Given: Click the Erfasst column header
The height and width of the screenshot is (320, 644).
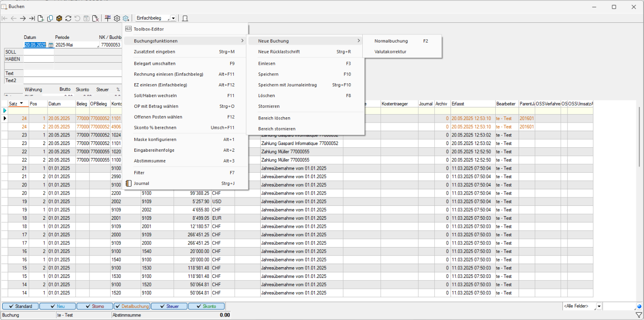Looking at the screenshot, I should [x=472, y=104].
